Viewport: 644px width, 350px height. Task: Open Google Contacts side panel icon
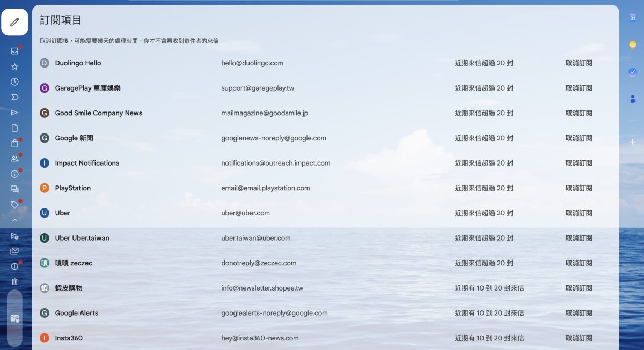click(x=633, y=99)
